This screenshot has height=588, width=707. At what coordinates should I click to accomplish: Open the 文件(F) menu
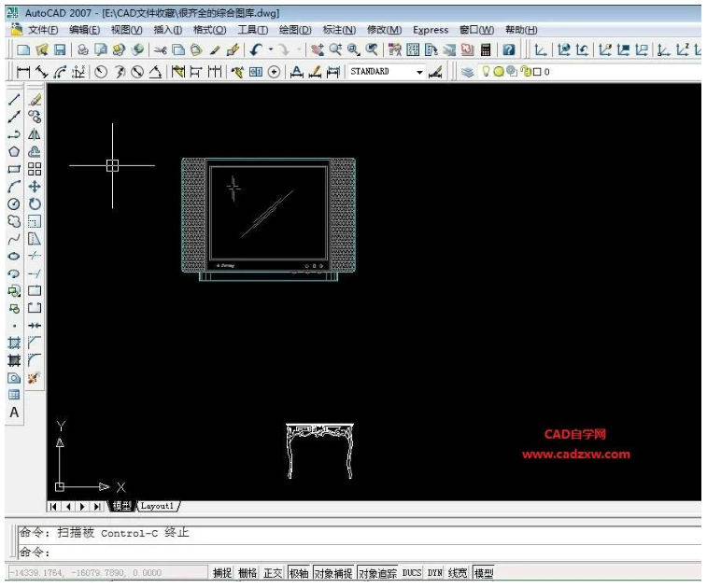pos(43,30)
